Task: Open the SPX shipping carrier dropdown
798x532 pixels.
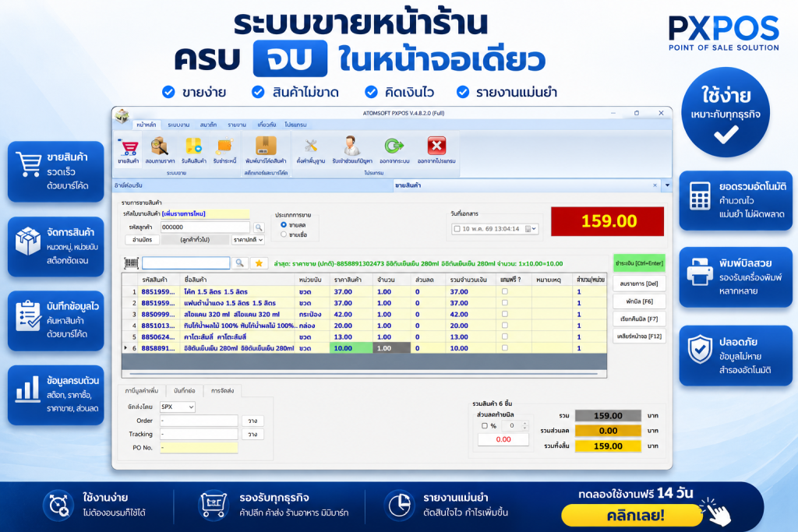Action: 177,407
